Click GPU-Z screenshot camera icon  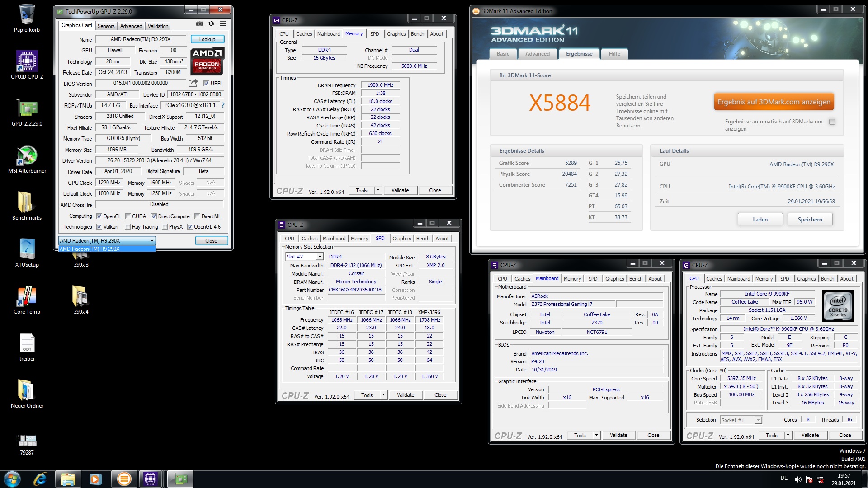(199, 23)
